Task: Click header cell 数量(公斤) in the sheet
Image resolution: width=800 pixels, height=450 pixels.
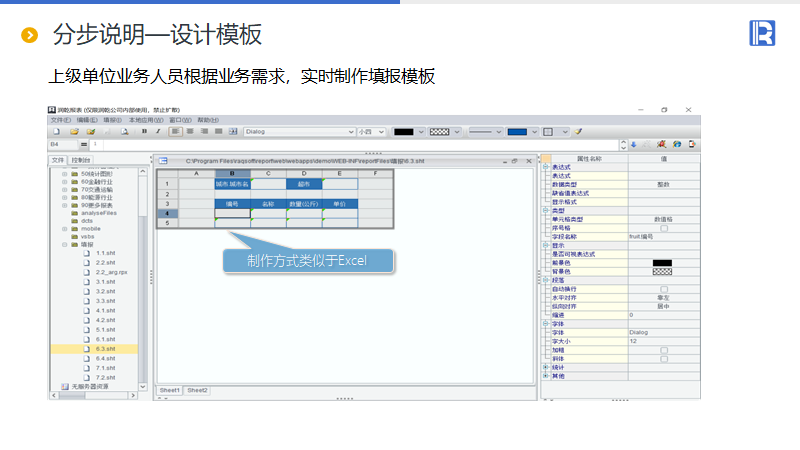Action: [x=304, y=204]
